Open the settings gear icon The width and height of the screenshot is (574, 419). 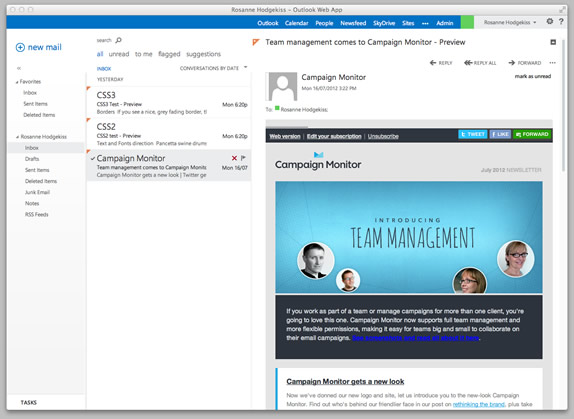coord(549,22)
